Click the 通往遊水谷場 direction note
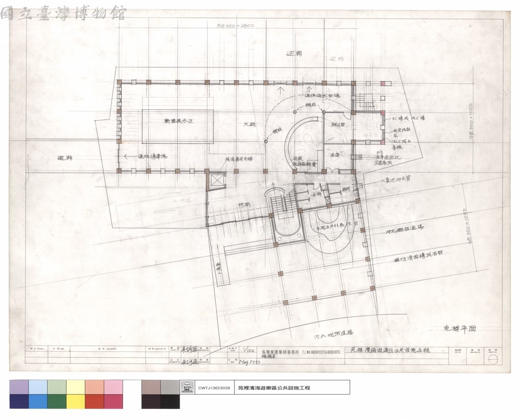521x420 pixels. click(x=323, y=96)
